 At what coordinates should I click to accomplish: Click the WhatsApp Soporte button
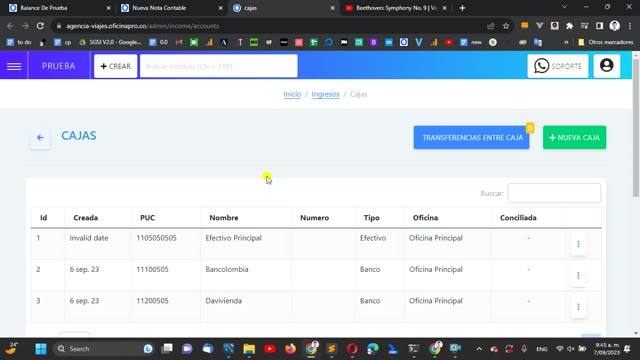(x=558, y=66)
